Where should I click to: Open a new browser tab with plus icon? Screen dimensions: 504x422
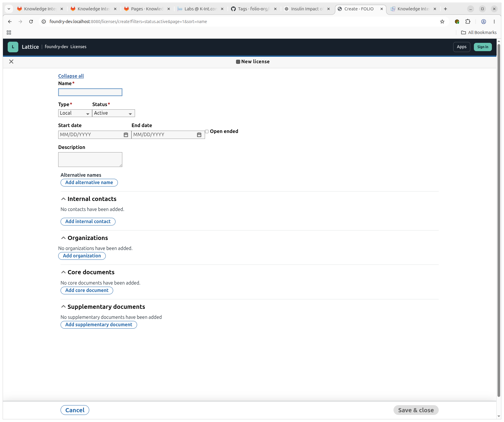pos(446,9)
